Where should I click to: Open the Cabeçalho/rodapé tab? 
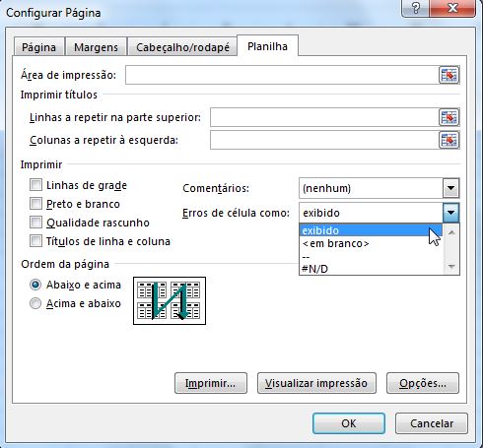point(182,47)
